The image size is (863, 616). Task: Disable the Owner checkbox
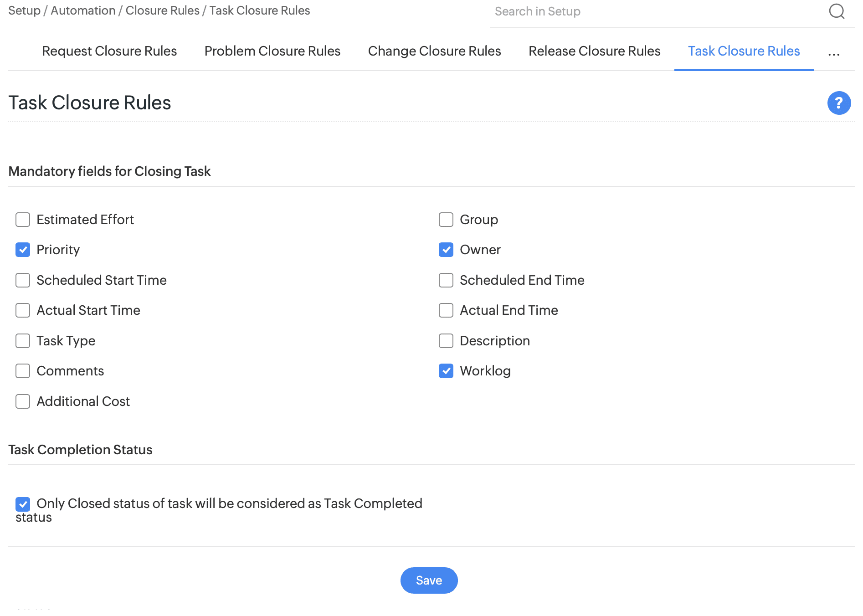[446, 250]
